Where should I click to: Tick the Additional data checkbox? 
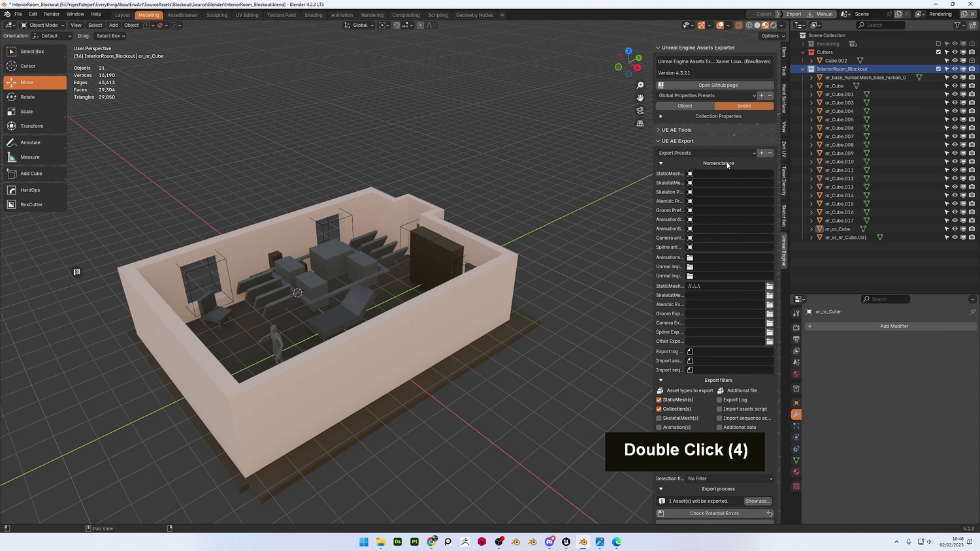719,428
